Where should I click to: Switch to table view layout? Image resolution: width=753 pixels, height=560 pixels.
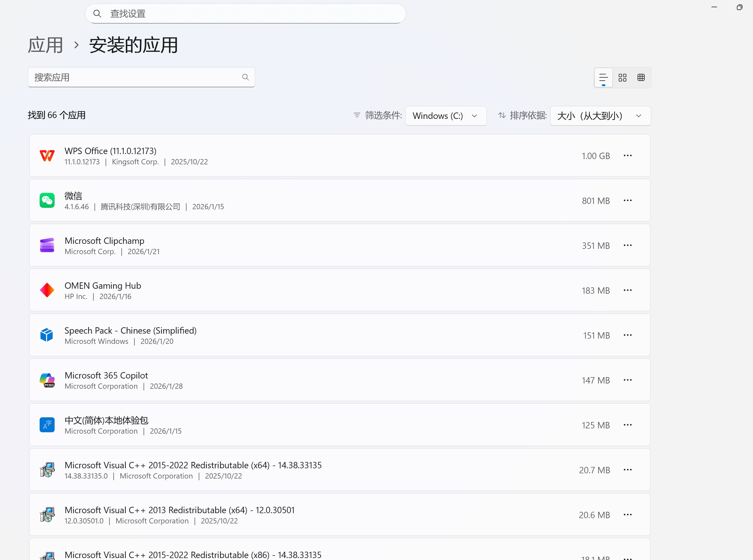(641, 77)
